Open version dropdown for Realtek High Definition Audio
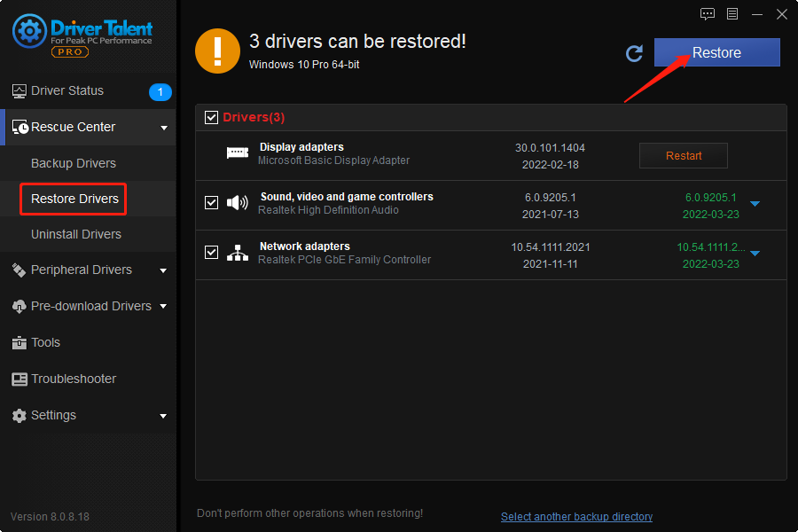The image size is (798, 532). [755, 204]
